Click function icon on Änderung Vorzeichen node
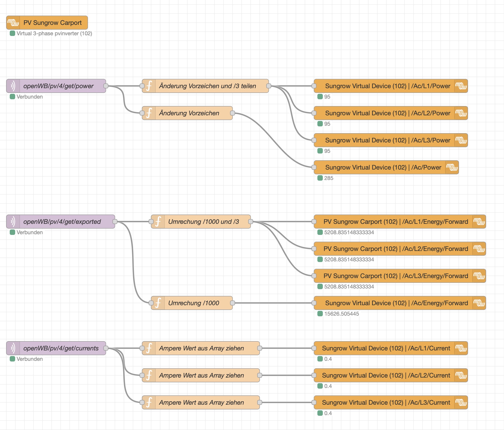This screenshot has width=504, height=430. 149,113
